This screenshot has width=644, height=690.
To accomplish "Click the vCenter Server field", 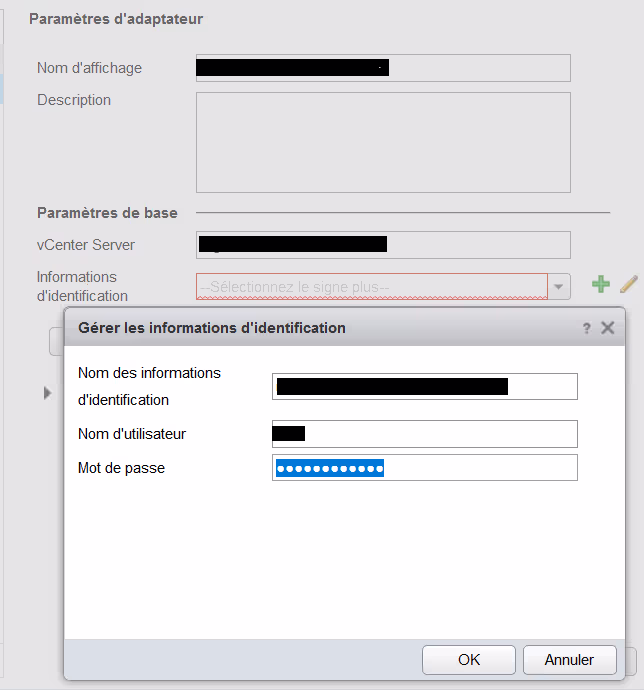I will coord(382,245).
